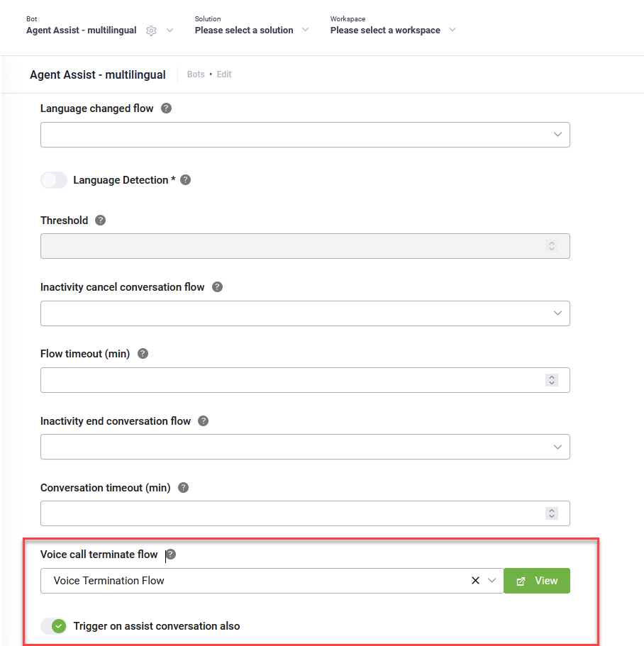Clear the Voice Termination Flow selection
Image resolution: width=644 pixels, height=646 pixels.
[475, 581]
